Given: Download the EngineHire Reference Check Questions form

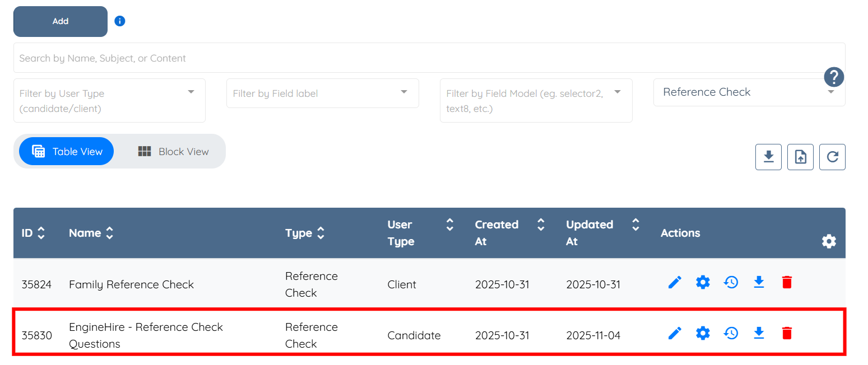Looking at the screenshot, I should 759,334.
